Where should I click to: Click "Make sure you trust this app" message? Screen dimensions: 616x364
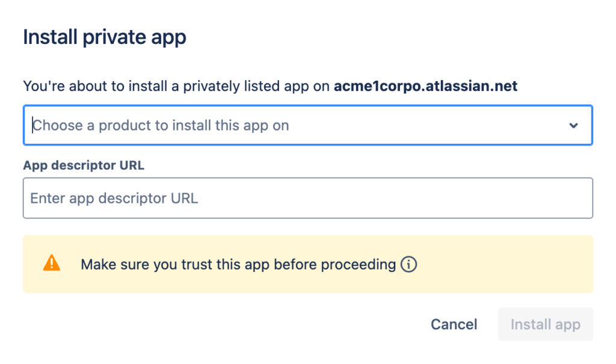pyautogui.click(x=238, y=264)
